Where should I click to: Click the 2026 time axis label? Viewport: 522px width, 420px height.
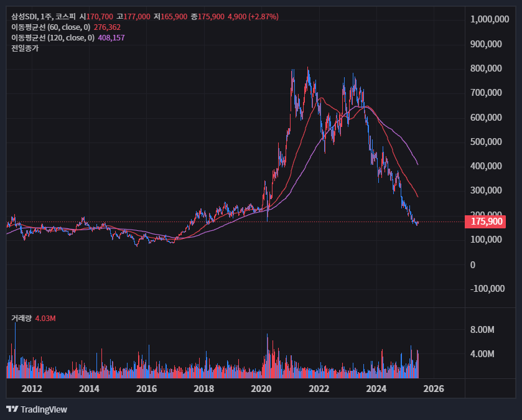pyautogui.click(x=434, y=389)
